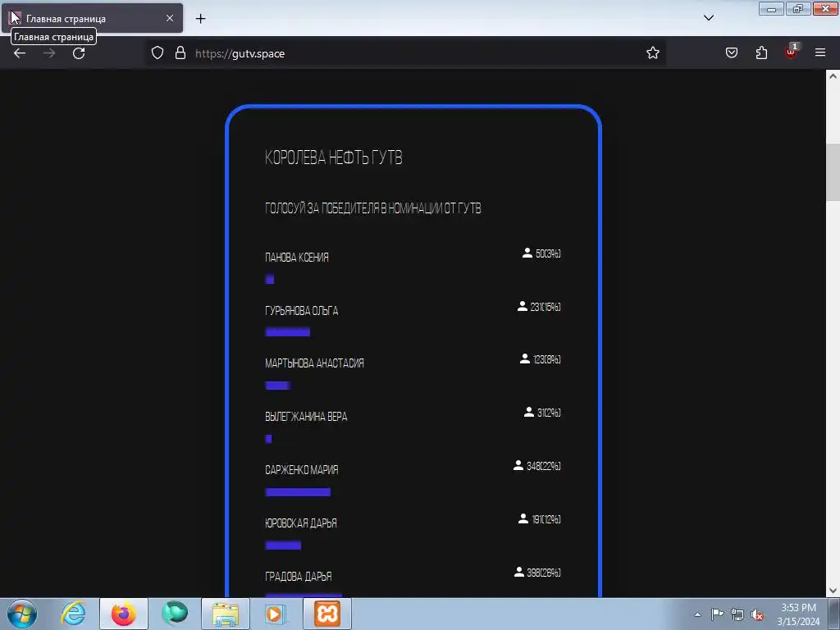Vote for Юровская Дарья
Image resolution: width=840 pixels, height=630 pixels.
[x=301, y=523]
